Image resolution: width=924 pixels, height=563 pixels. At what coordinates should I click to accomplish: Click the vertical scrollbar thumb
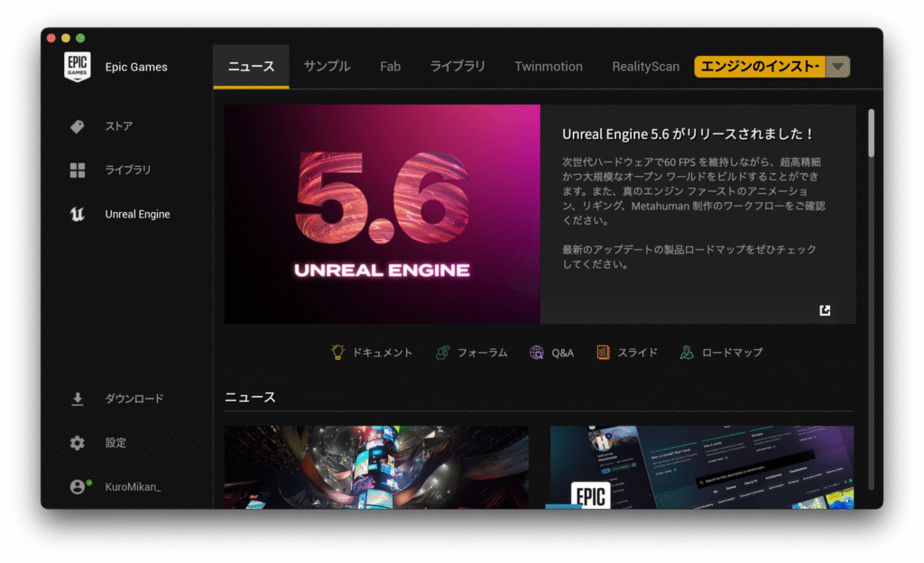[871, 134]
